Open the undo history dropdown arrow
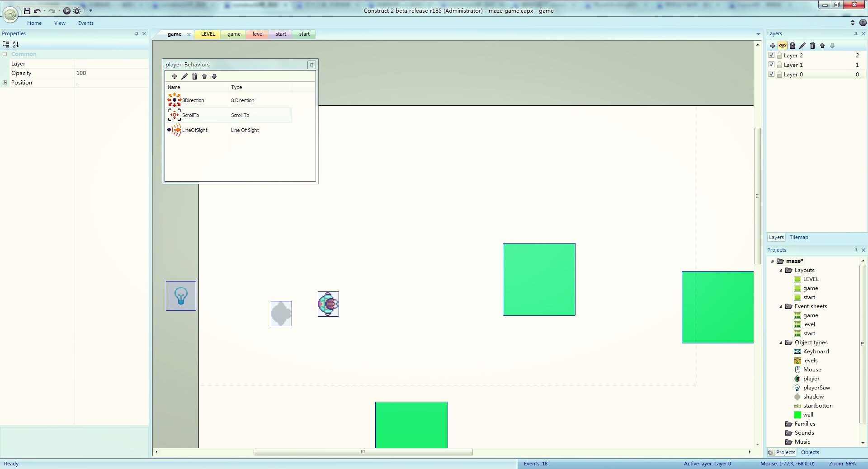 pos(44,11)
